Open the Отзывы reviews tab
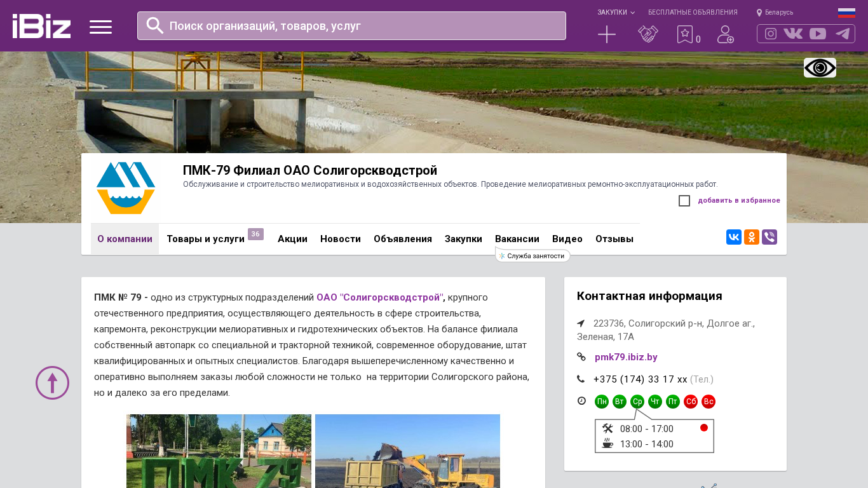Viewport: 868px width, 488px height. (x=614, y=239)
